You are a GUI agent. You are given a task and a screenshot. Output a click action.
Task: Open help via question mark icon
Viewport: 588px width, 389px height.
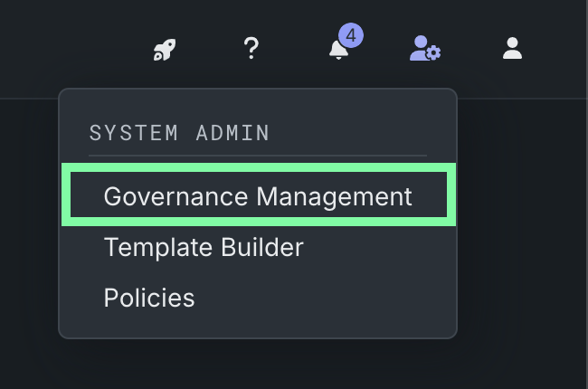(251, 49)
